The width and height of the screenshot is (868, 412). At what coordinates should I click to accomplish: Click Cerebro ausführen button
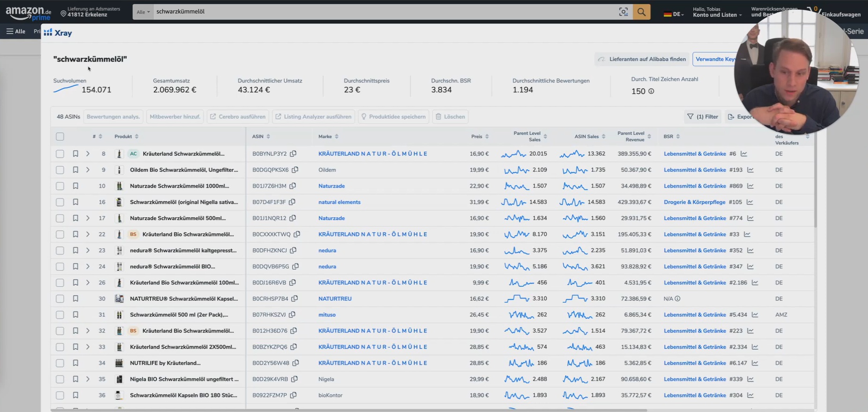click(x=238, y=117)
